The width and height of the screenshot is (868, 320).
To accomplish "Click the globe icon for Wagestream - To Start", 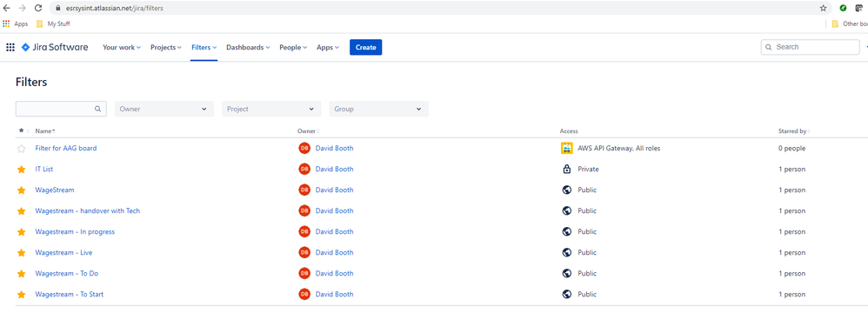I will (x=566, y=294).
